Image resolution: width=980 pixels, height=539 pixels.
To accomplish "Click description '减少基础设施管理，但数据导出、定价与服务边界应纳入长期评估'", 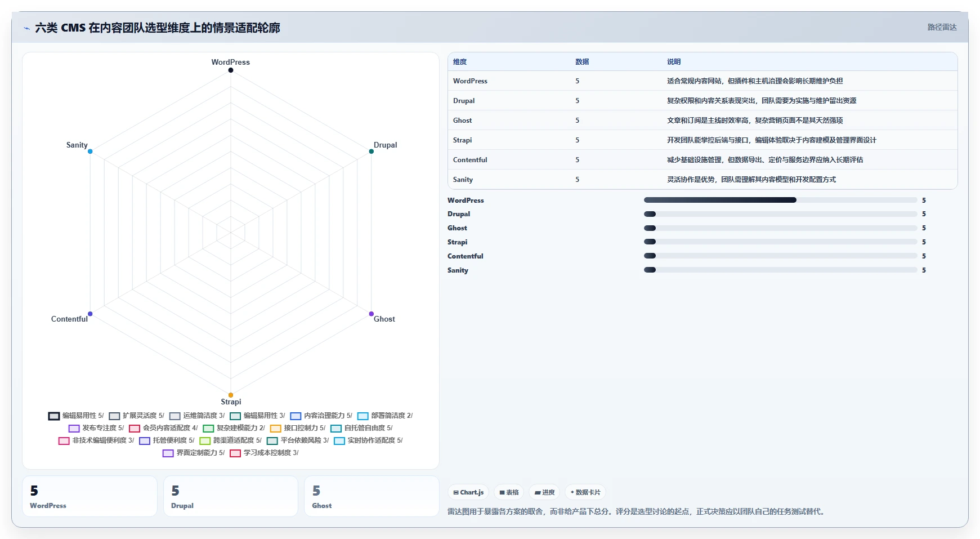I will pos(765,160).
